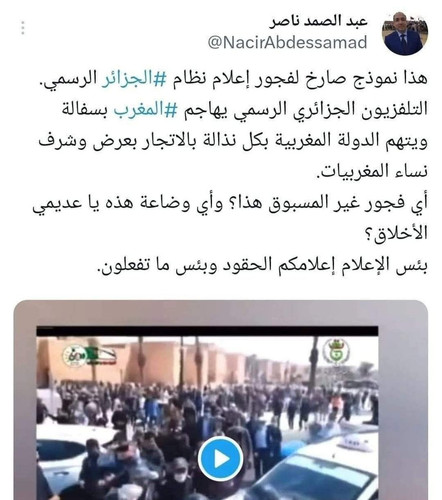Screen dimensions: 442x500
Task: Click the author's profile avatar
Action: [x=405, y=33]
